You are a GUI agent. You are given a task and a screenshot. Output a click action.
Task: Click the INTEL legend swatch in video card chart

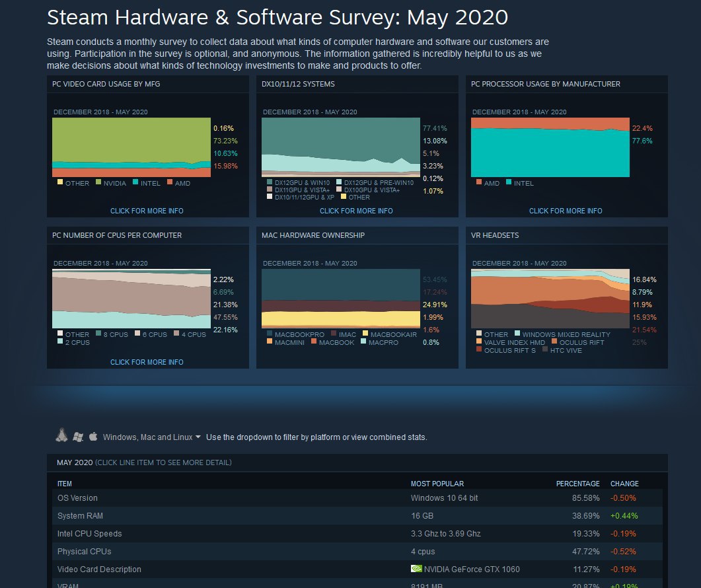pyautogui.click(x=135, y=182)
